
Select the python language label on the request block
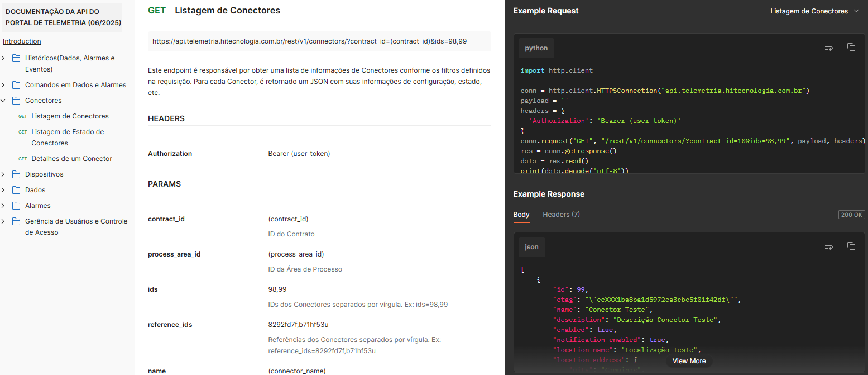point(536,48)
